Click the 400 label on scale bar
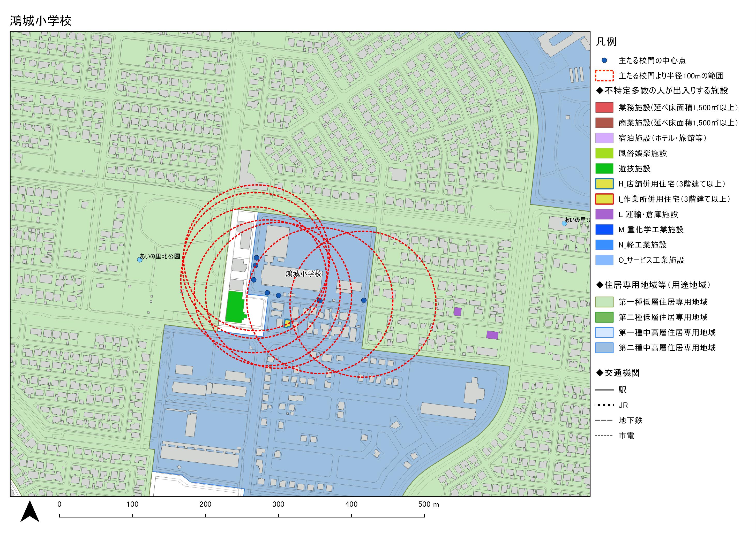The height and width of the screenshot is (534, 756). coord(351,504)
